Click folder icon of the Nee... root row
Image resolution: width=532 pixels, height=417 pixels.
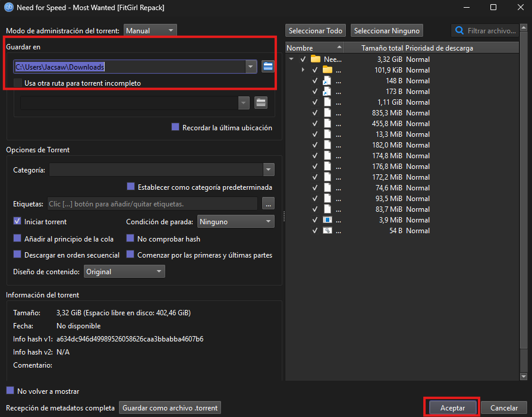point(316,59)
